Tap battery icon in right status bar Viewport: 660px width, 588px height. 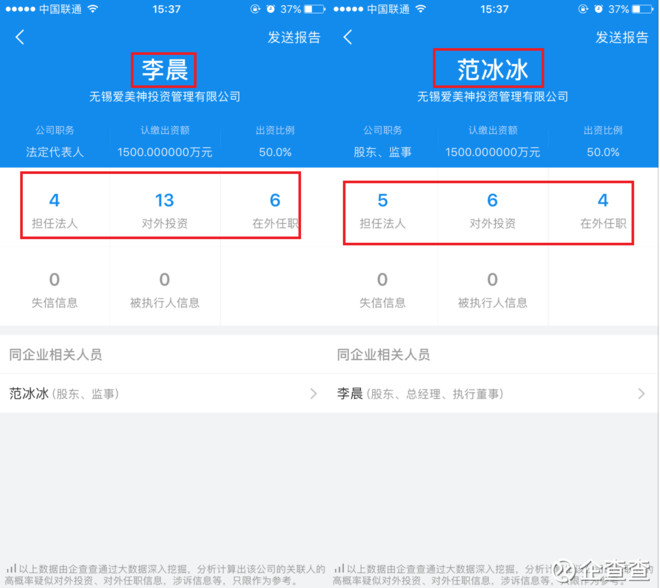[643, 9]
